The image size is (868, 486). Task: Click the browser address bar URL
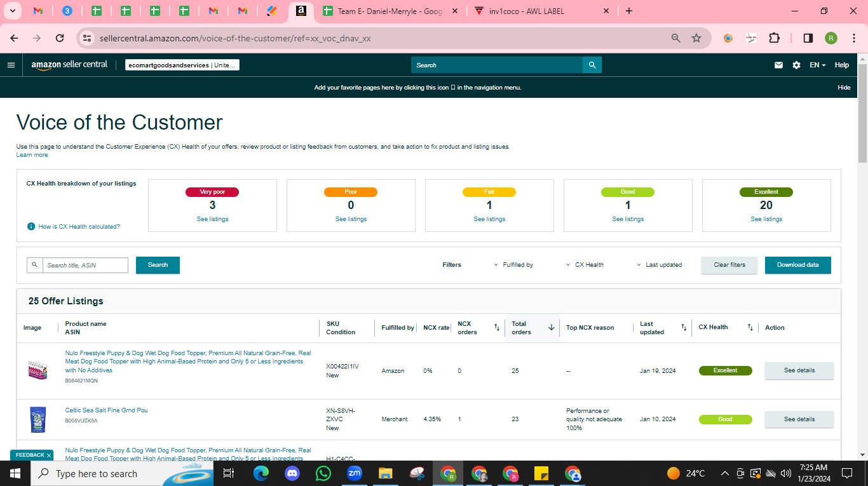pos(235,38)
